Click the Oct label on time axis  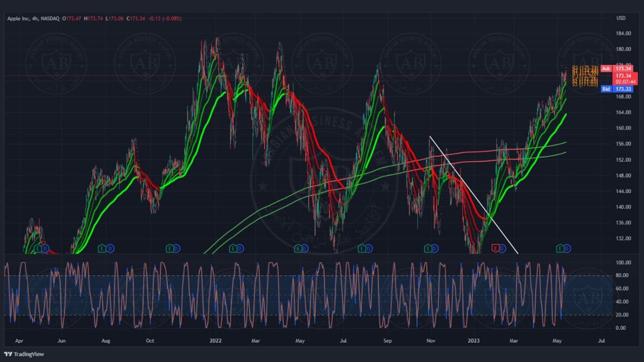pos(150,341)
